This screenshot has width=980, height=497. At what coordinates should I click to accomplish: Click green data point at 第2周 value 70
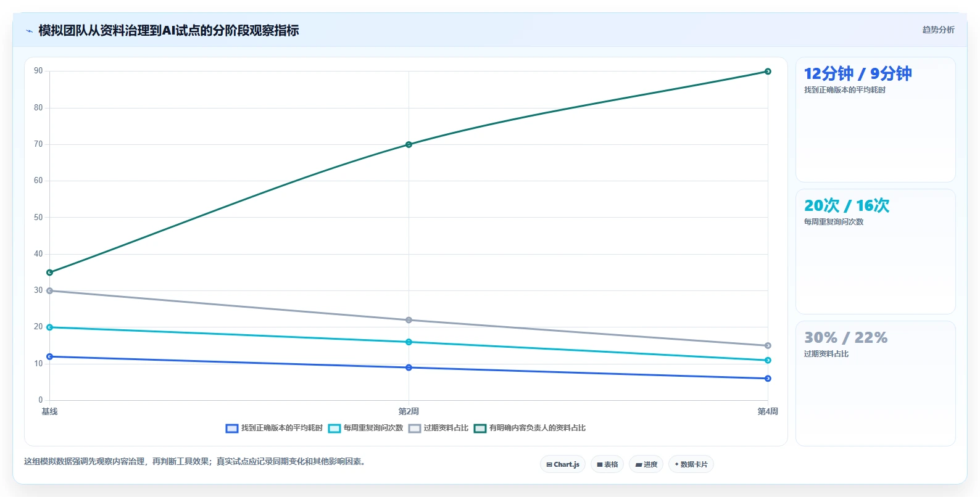[x=409, y=145]
